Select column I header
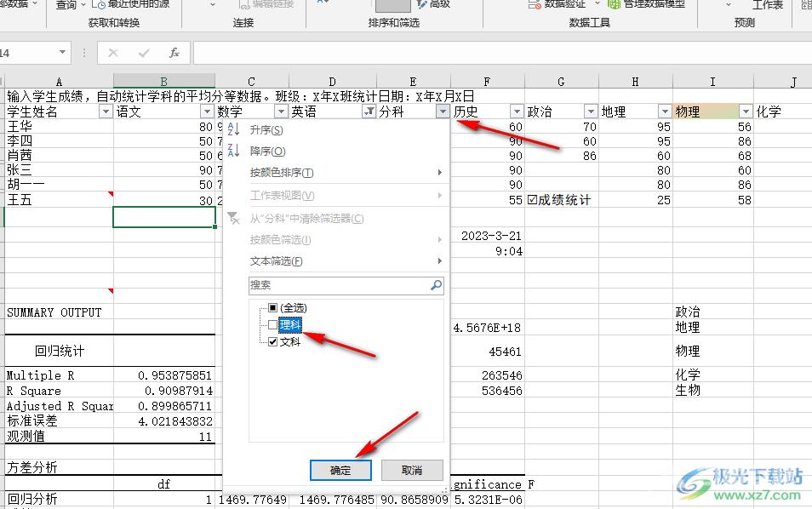Image resolution: width=812 pixels, height=509 pixels. (x=712, y=82)
